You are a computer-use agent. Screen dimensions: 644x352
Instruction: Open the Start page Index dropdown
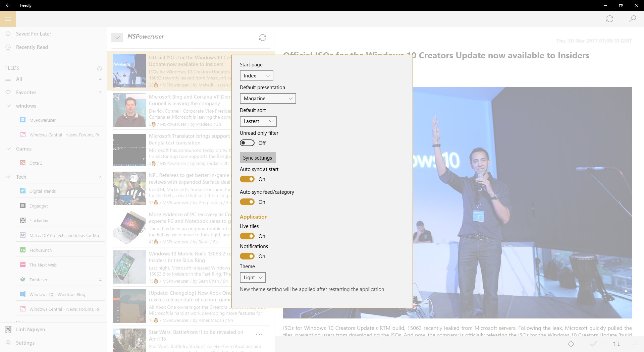(x=257, y=76)
